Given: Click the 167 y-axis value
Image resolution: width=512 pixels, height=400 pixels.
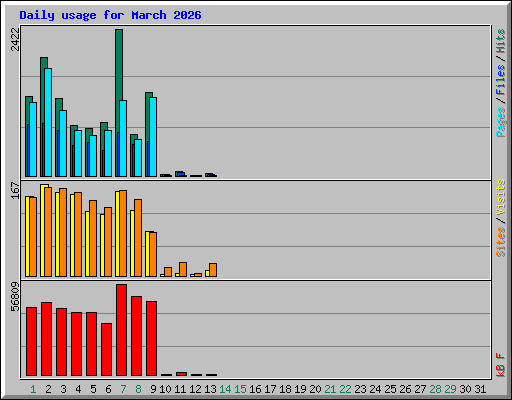Looking at the screenshot, I should pos(15,190).
